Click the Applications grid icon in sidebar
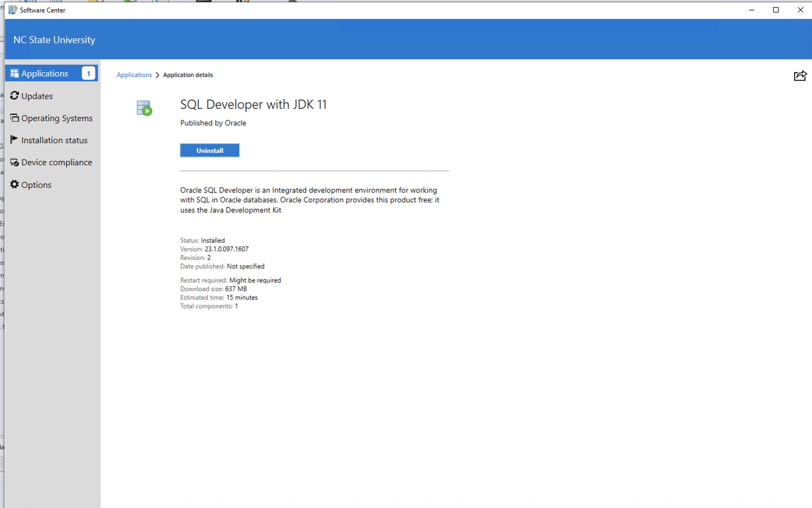 (15, 73)
